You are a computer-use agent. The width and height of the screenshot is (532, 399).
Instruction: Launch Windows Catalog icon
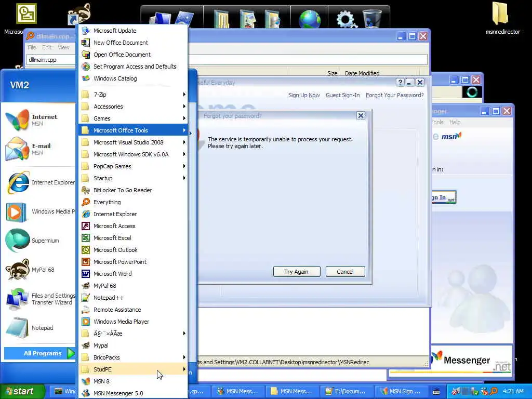86,78
